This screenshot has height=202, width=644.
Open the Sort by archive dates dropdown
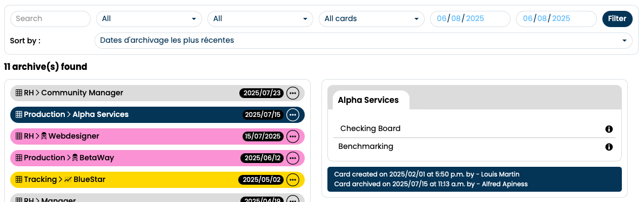click(x=364, y=41)
